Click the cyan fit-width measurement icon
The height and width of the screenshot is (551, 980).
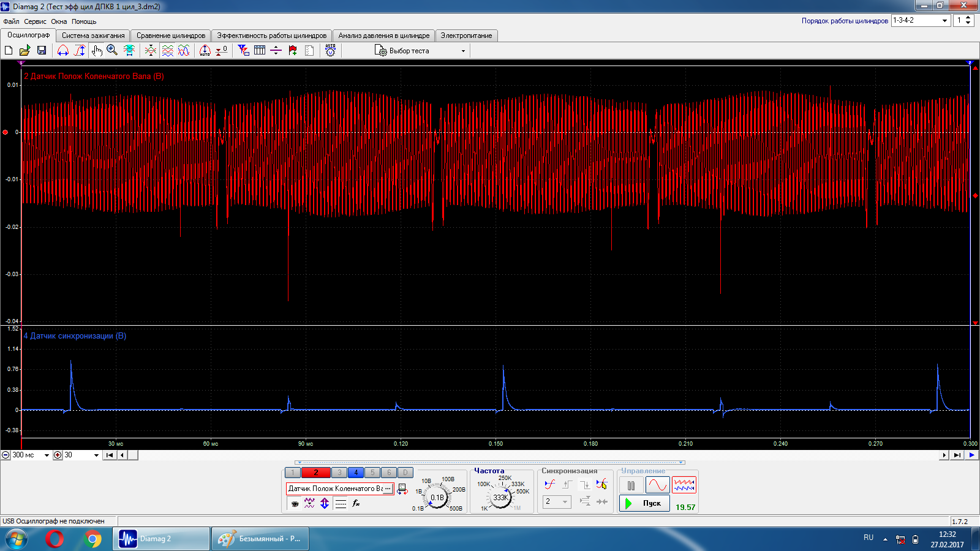pyautogui.click(x=129, y=50)
